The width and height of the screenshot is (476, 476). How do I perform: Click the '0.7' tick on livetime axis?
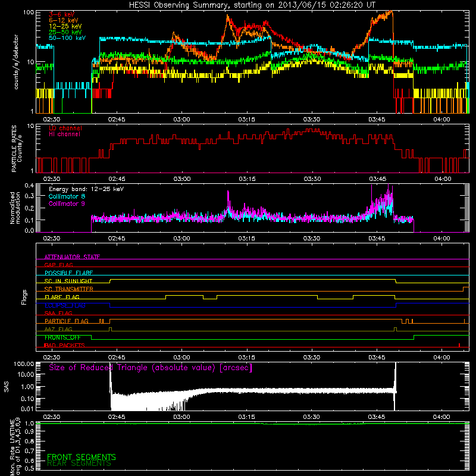tap(30, 451)
